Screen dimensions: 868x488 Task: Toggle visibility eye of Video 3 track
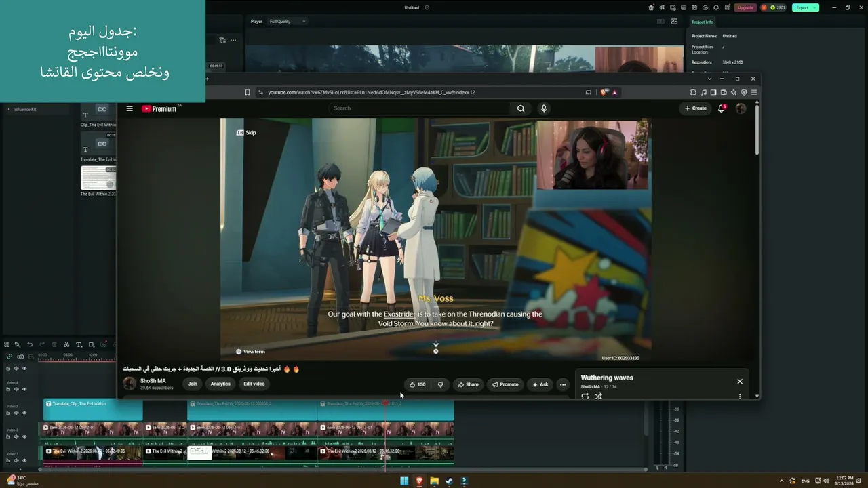click(x=24, y=413)
